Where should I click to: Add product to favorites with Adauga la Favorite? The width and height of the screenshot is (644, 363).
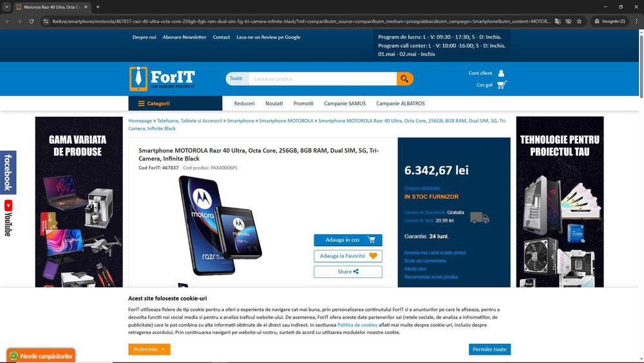pos(348,256)
